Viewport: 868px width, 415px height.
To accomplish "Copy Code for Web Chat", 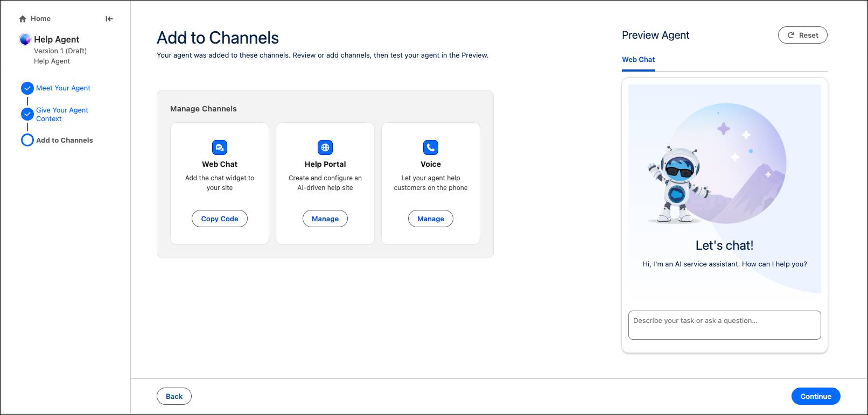I will [220, 219].
